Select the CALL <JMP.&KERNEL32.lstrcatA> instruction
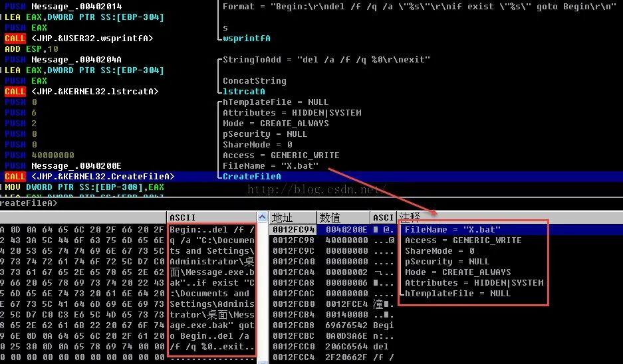 click(82, 92)
